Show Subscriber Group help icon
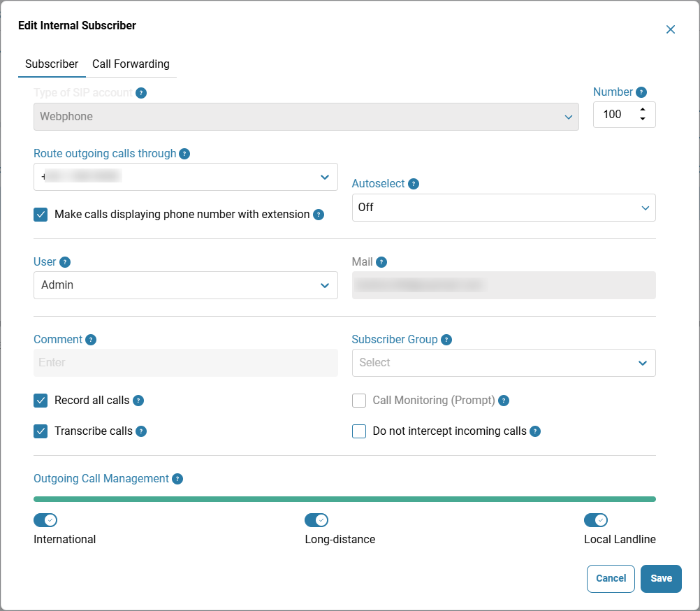Image resolution: width=700 pixels, height=611 pixels. tap(446, 340)
